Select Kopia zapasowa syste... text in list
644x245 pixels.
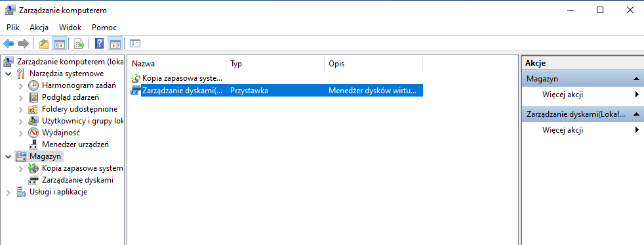pos(182,78)
